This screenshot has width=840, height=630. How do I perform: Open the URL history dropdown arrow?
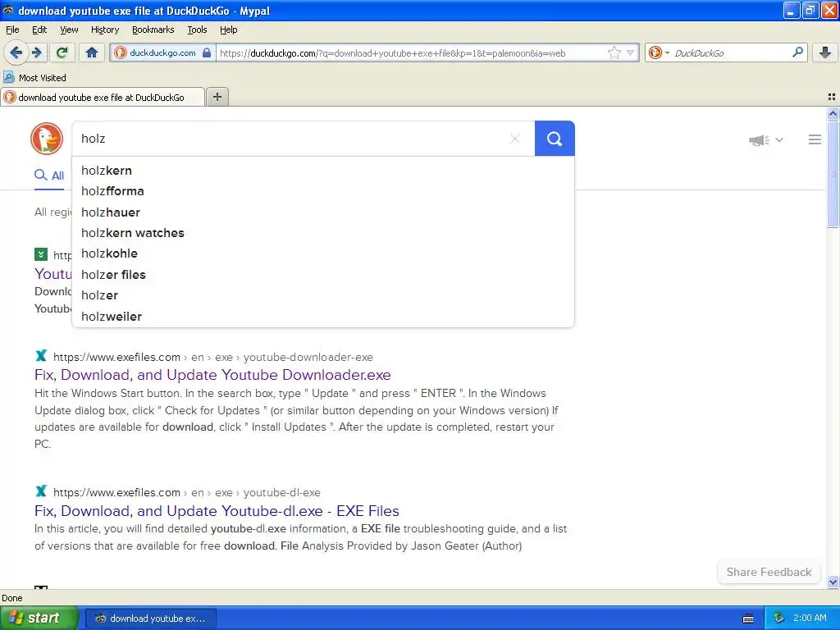631,52
